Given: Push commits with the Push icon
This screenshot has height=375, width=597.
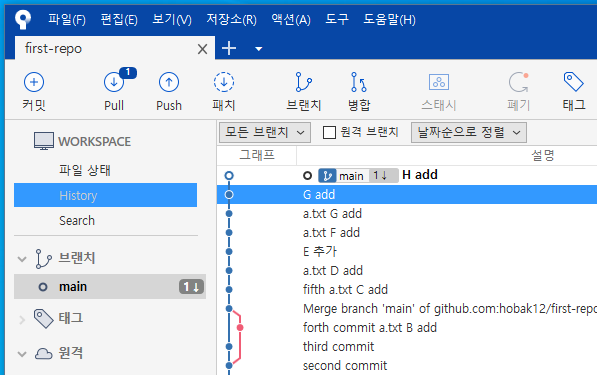Looking at the screenshot, I should click(x=169, y=82).
